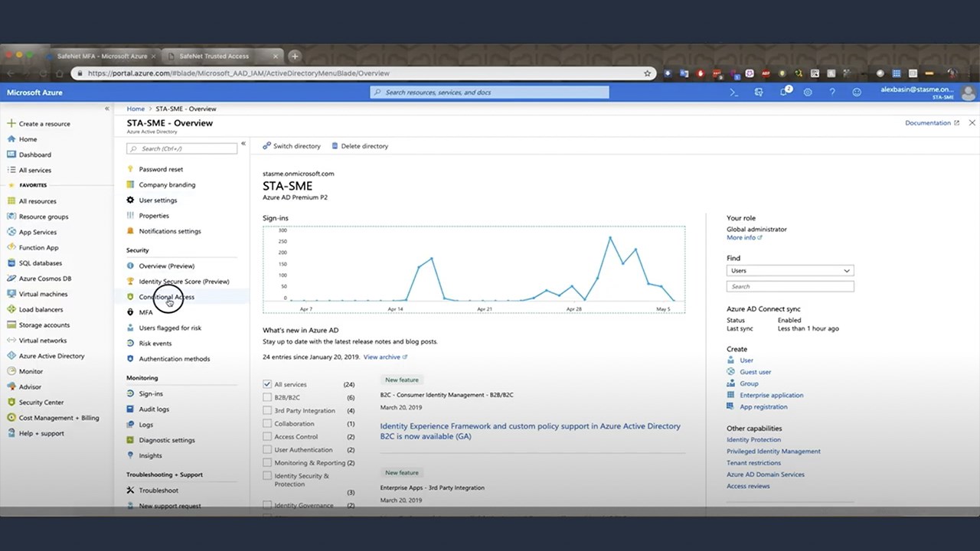The image size is (980, 551).
Task: Open Azure Cloud Shell from the top bar
Action: pos(734,92)
